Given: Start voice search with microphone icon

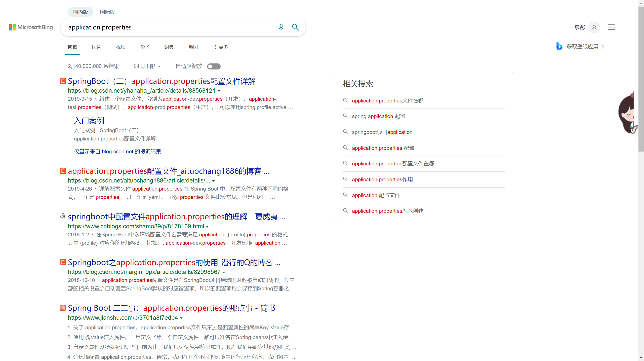Looking at the screenshot, I should pos(281,27).
